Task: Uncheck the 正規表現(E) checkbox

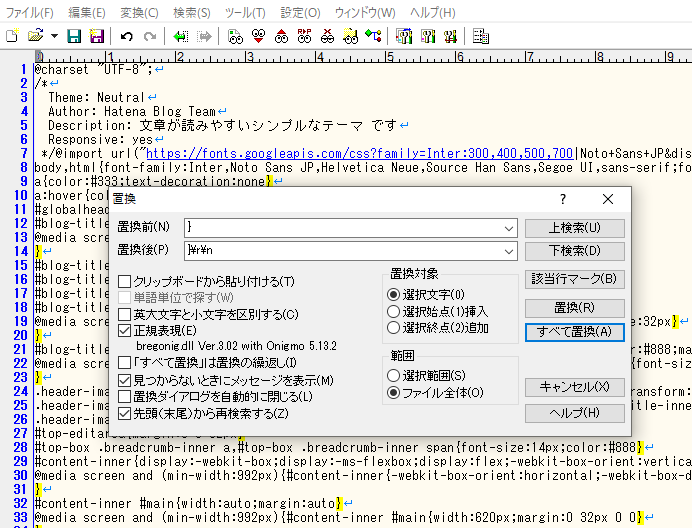Action: (124, 331)
